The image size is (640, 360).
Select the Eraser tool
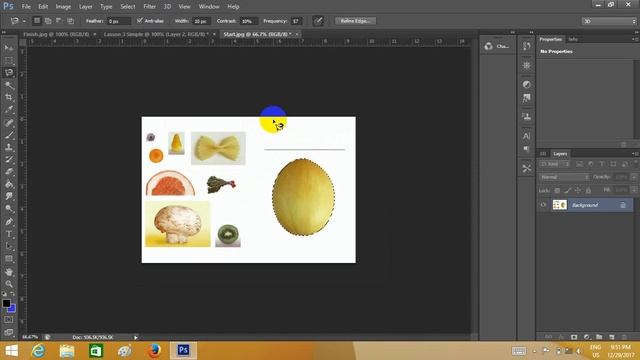(9, 171)
